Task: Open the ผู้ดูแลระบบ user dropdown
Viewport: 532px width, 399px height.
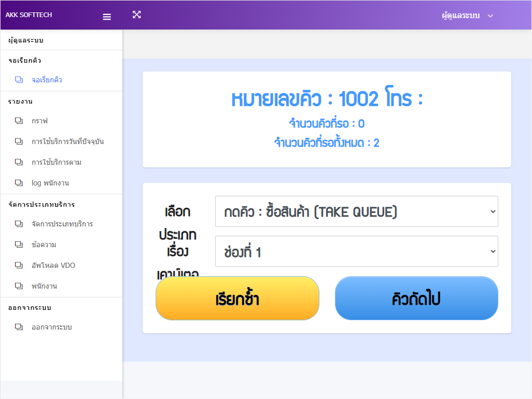Action: (467, 16)
